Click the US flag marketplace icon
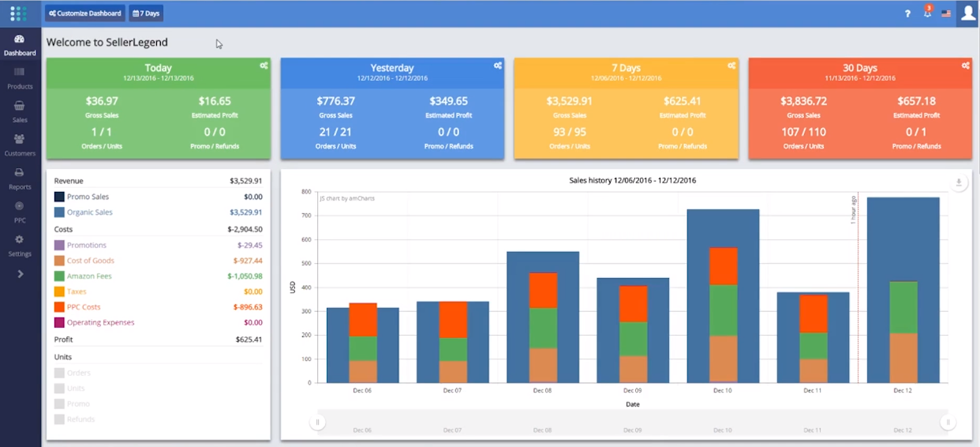Image resolution: width=980 pixels, height=447 pixels. tap(946, 13)
